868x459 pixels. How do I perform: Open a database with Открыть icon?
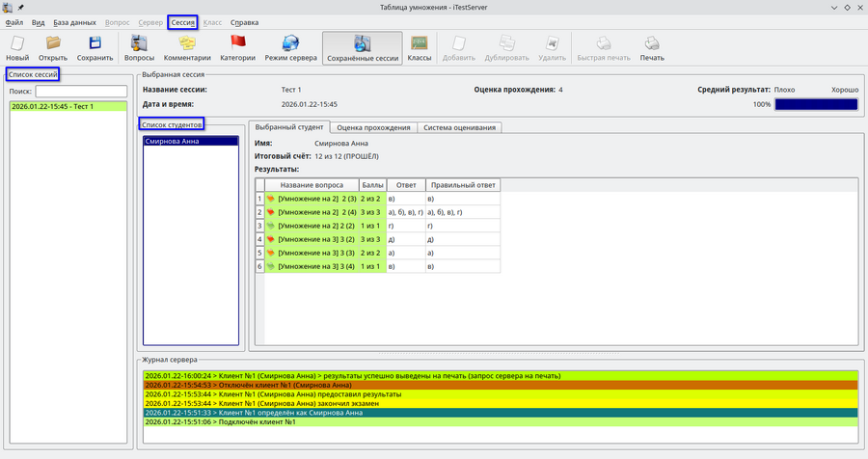53,48
